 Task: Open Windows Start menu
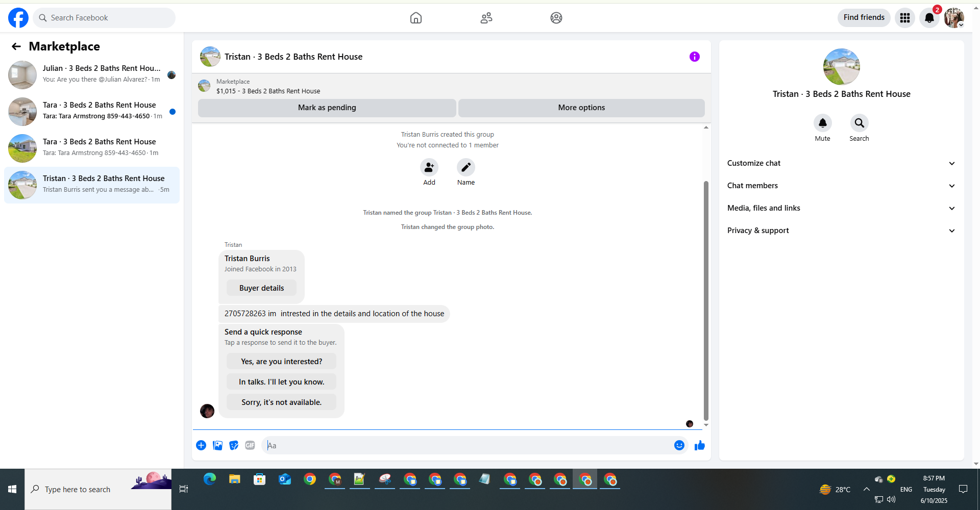tap(12, 489)
